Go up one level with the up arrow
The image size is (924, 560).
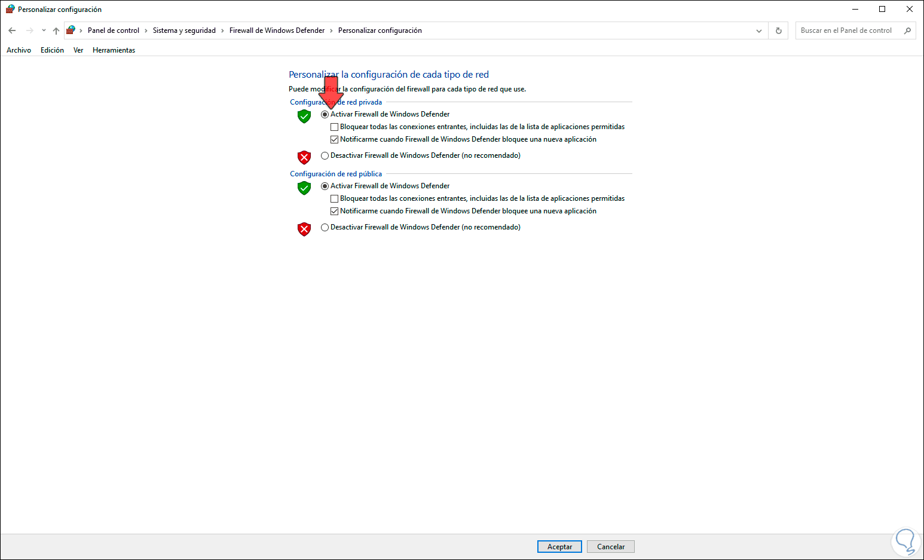(x=56, y=30)
